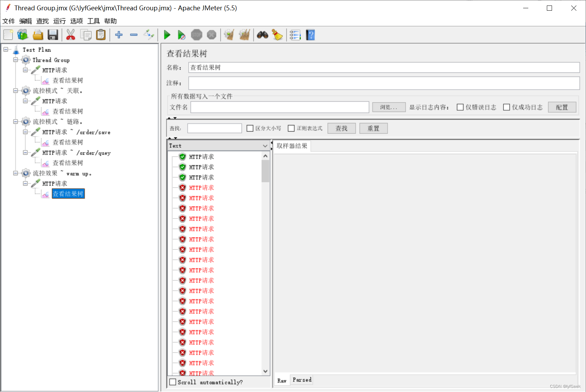This screenshot has width=586, height=392.
Task: Click the results list scroll-down arrow
Action: (x=265, y=371)
